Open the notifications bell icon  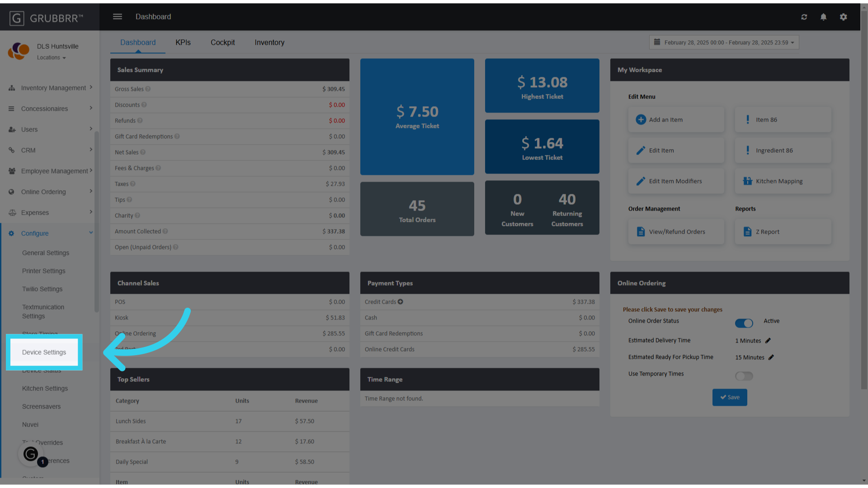point(823,17)
